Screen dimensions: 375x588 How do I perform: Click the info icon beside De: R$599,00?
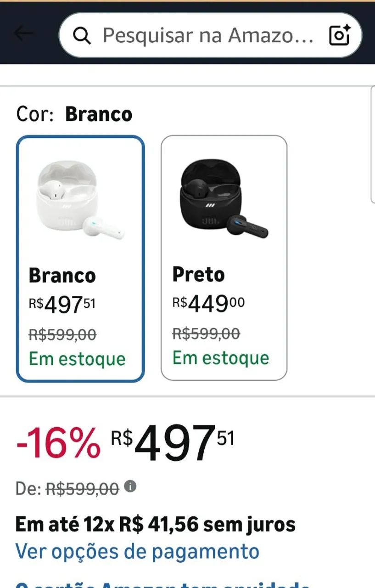pos(130,486)
